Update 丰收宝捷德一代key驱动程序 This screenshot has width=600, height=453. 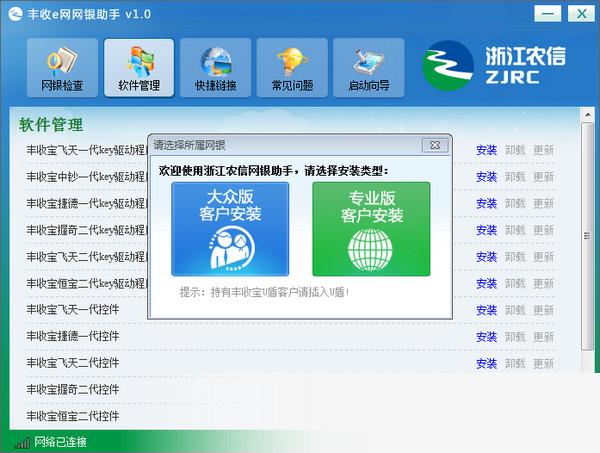(544, 203)
